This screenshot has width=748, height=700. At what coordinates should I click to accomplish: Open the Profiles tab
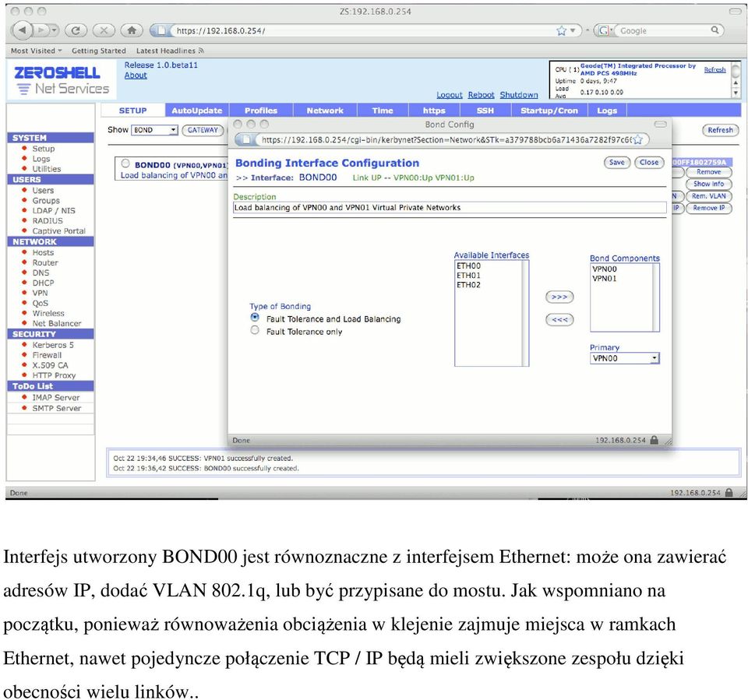(x=261, y=110)
